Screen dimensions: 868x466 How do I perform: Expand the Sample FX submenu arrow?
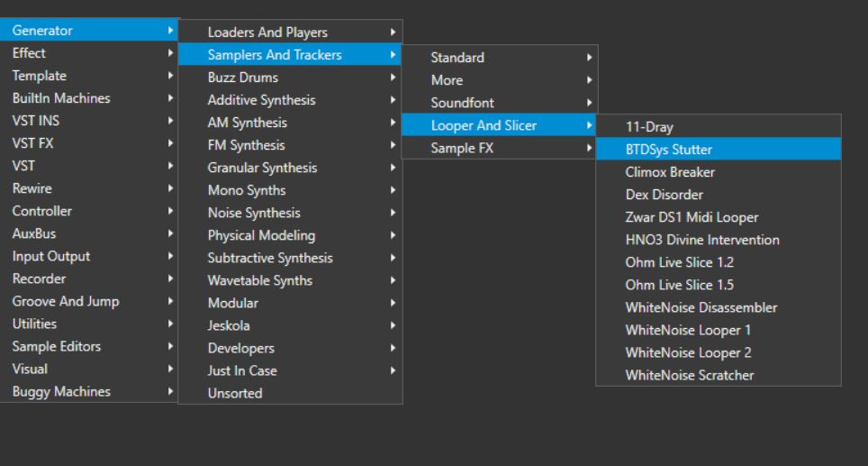[x=589, y=148]
